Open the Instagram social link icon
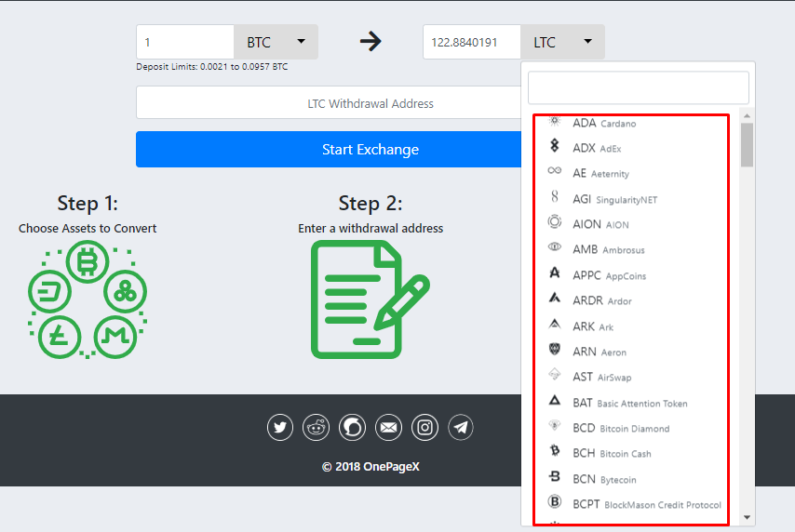This screenshot has height=532, width=795. 424,427
